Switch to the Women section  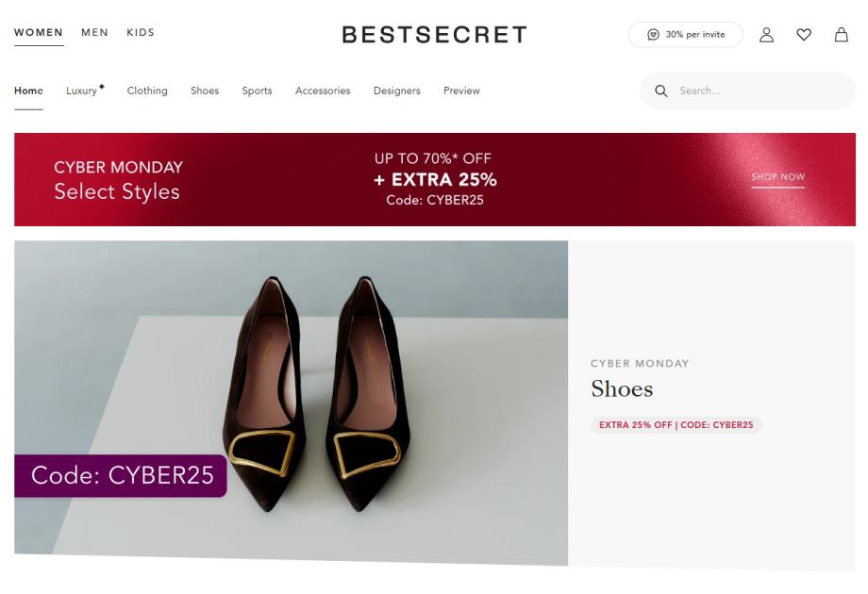click(39, 33)
